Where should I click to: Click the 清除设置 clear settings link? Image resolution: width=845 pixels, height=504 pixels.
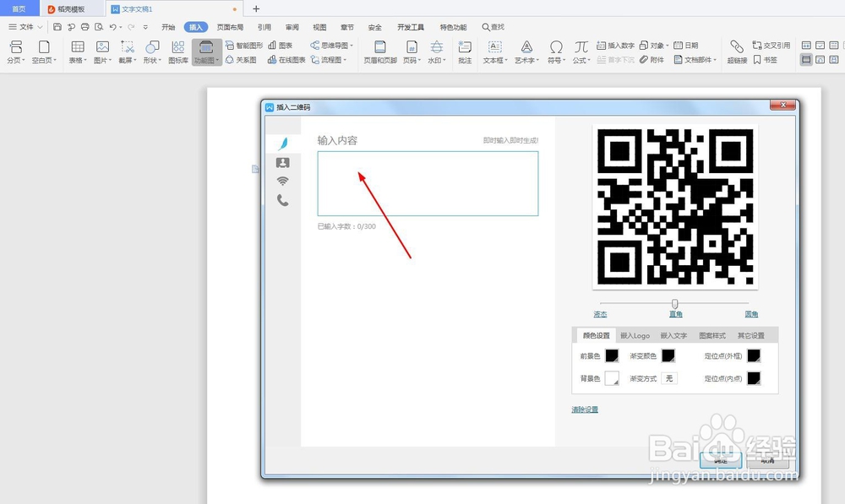(585, 409)
